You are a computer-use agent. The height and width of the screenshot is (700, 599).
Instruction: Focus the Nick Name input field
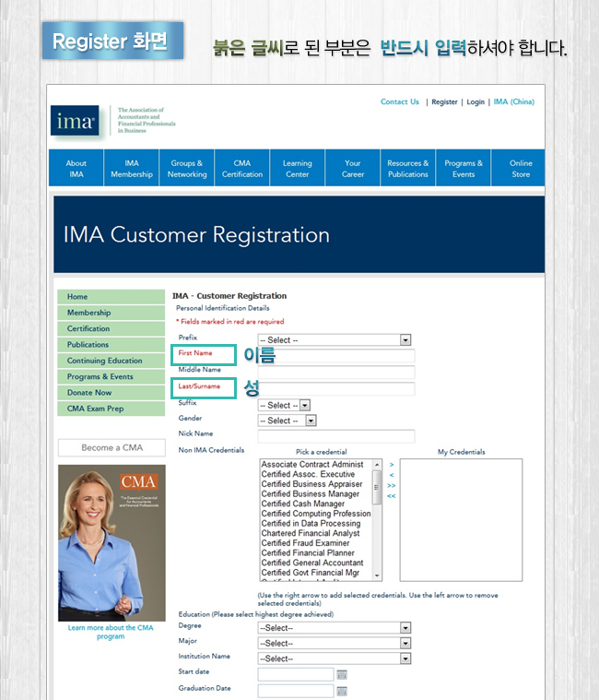pyautogui.click(x=336, y=435)
